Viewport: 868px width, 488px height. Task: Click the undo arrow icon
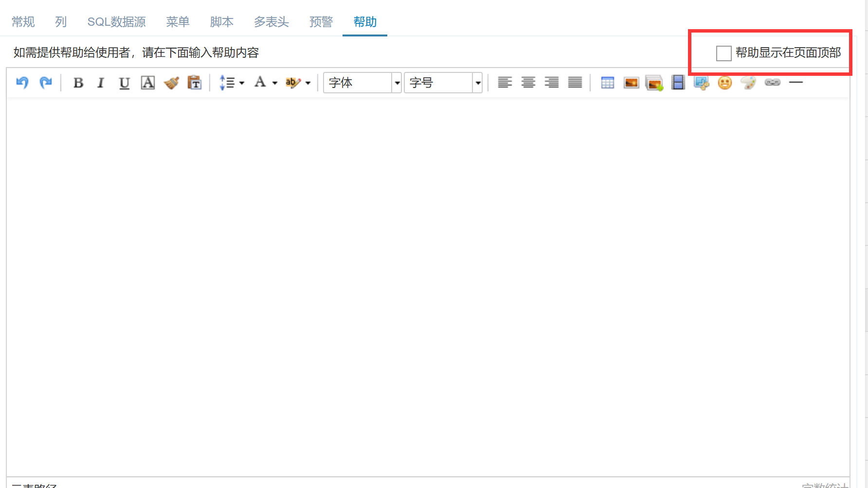pyautogui.click(x=22, y=83)
